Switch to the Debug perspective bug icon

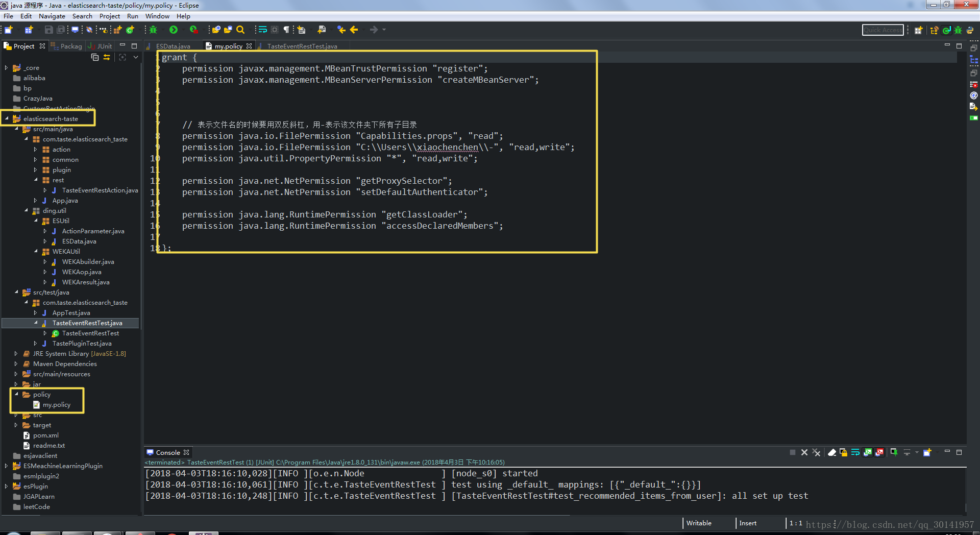click(x=958, y=30)
